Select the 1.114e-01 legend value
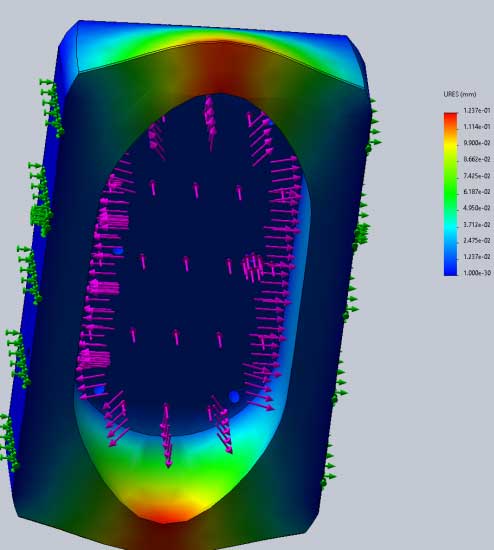Viewport: 494px width, 550px height. tap(477, 127)
